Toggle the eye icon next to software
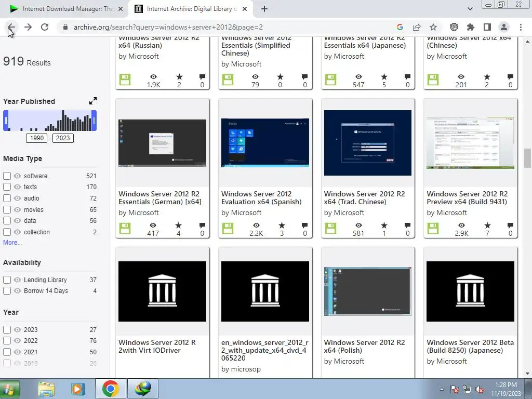The image size is (532, 399). (x=17, y=176)
